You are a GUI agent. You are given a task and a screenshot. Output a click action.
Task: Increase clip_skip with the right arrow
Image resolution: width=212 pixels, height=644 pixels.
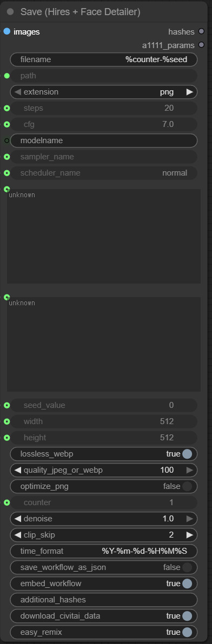[189, 535]
